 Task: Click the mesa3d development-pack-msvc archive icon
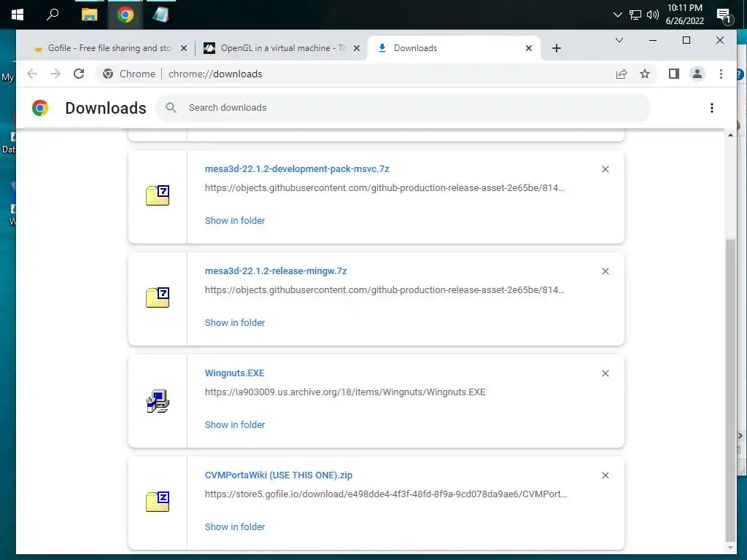(x=158, y=195)
